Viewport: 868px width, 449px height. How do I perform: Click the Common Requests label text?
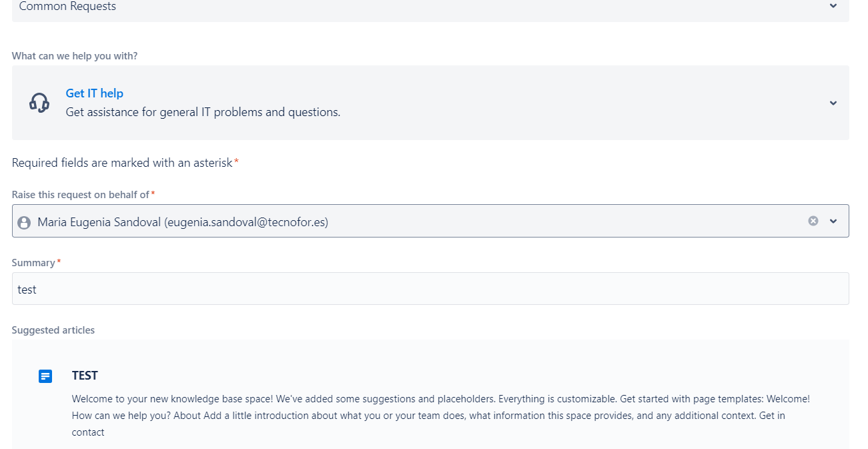67,7
